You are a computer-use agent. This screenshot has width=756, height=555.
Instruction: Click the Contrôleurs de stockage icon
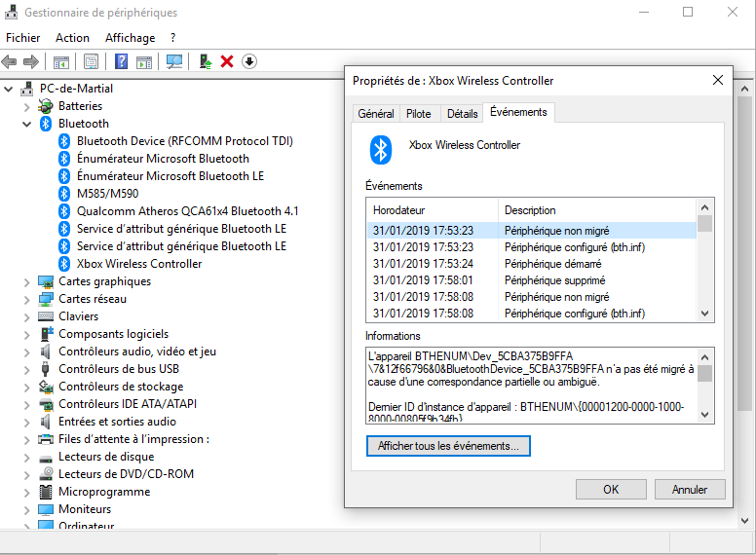coord(46,387)
